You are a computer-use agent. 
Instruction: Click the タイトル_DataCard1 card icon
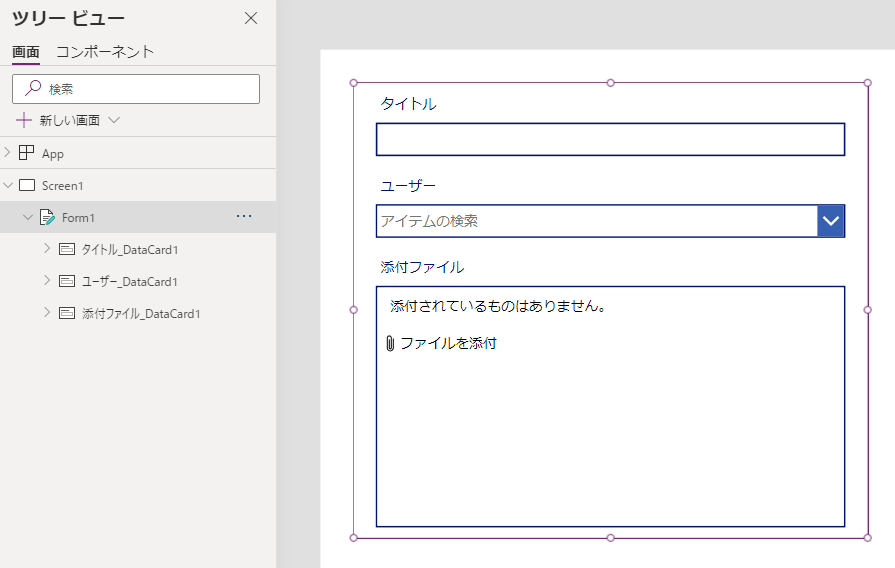point(67,249)
